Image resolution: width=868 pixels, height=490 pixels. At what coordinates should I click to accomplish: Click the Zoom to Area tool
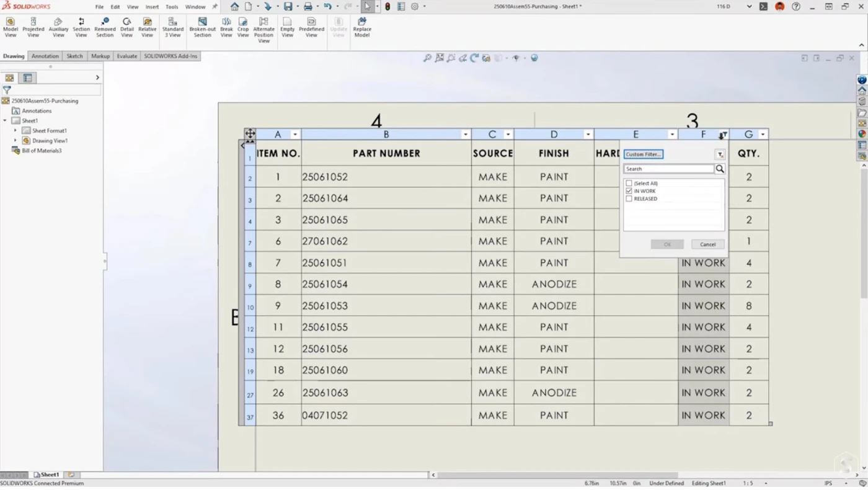click(440, 58)
